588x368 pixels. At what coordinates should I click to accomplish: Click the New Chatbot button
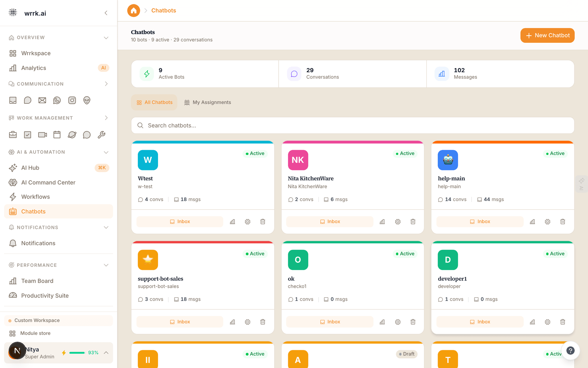[547, 35]
